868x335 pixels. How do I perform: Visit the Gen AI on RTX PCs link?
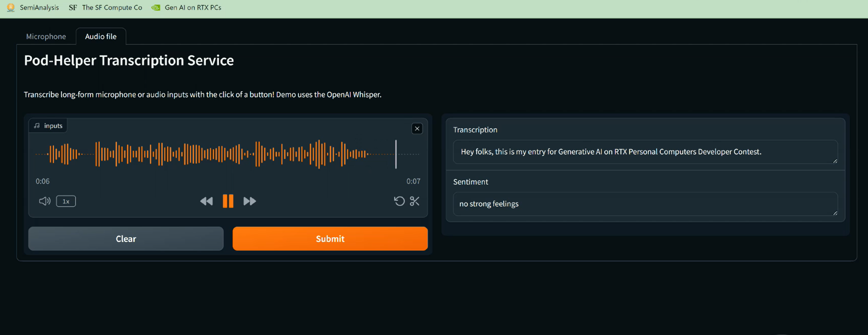pyautogui.click(x=192, y=7)
